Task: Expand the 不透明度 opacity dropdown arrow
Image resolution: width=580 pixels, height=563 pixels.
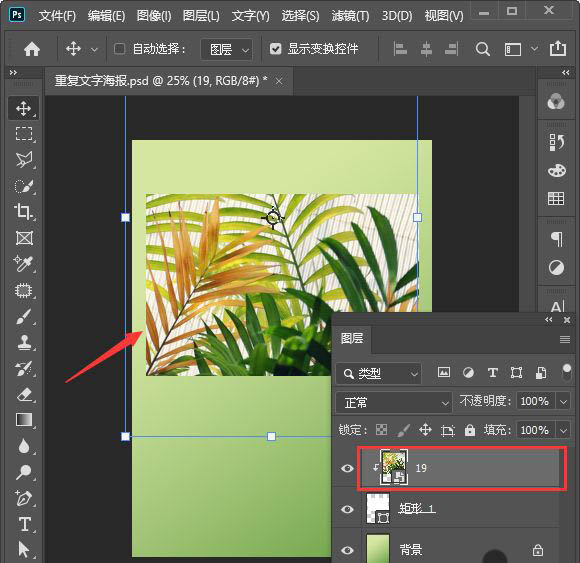Action: (x=563, y=402)
